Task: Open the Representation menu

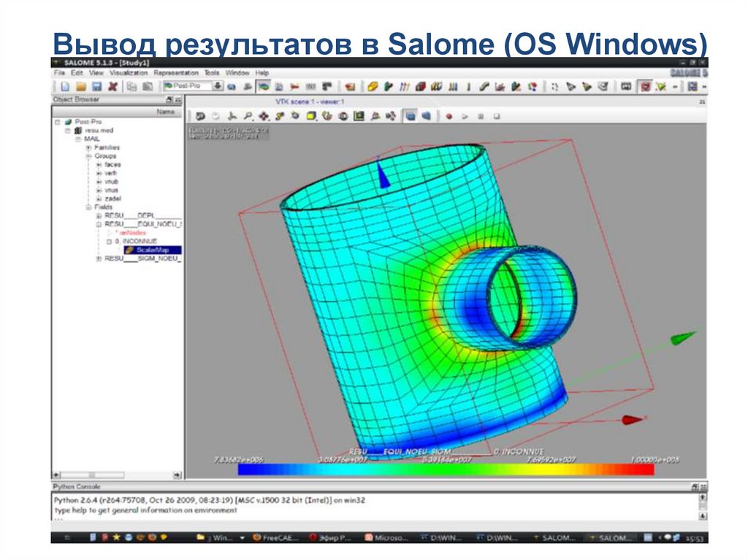Action: coord(175,73)
